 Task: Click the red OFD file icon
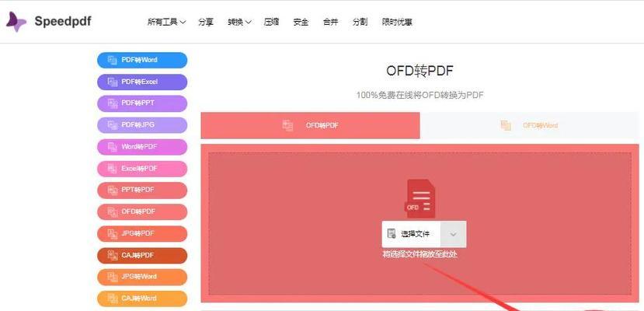click(x=419, y=198)
